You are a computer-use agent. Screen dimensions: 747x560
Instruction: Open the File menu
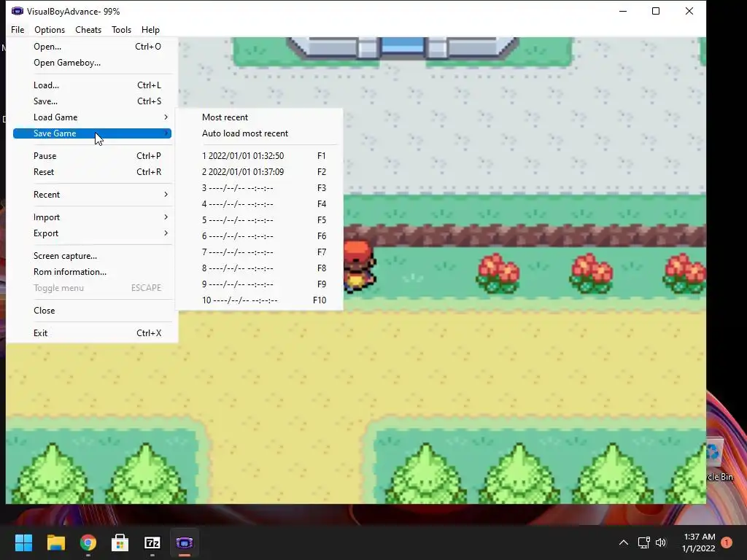18,29
